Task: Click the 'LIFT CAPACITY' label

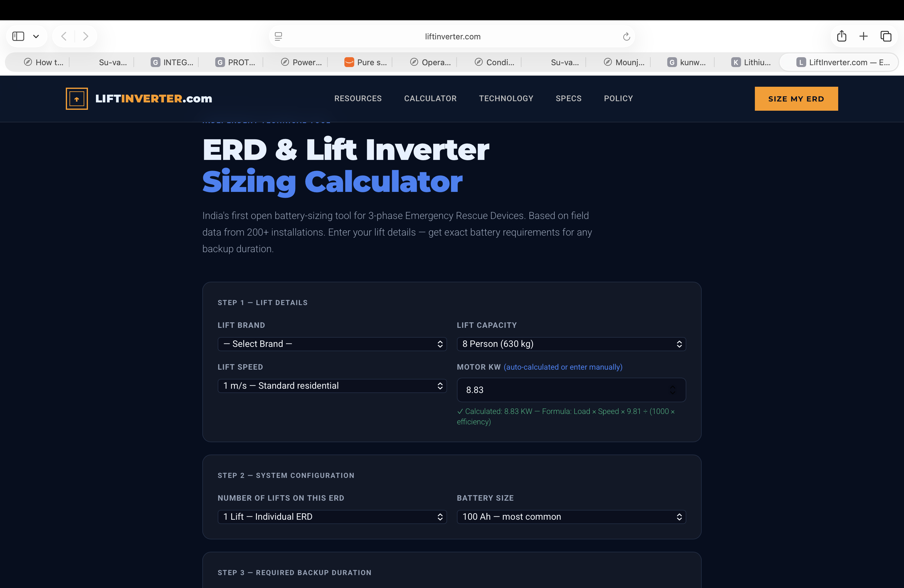Action: [x=486, y=325]
